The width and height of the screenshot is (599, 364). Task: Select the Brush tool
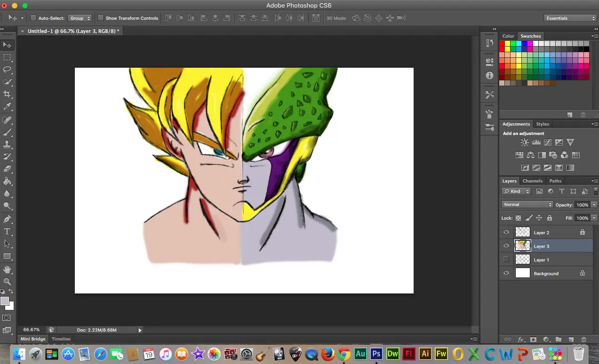pyautogui.click(x=7, y=132)
